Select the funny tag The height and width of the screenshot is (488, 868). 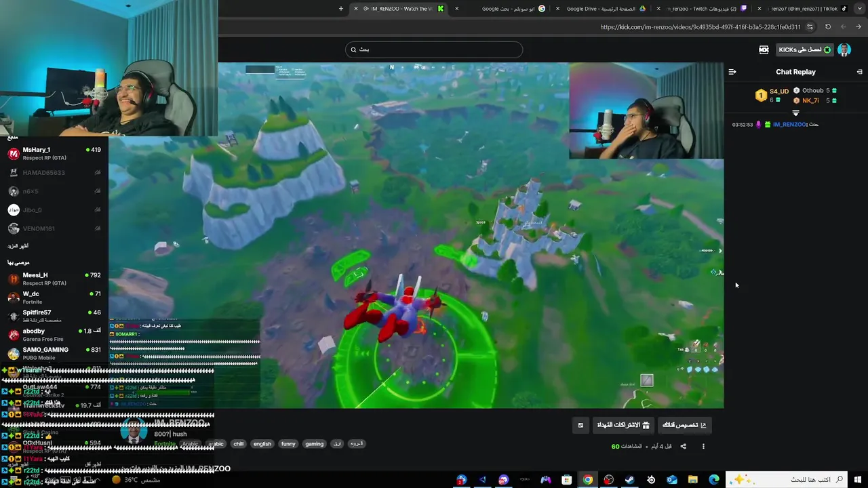(288, 444)
